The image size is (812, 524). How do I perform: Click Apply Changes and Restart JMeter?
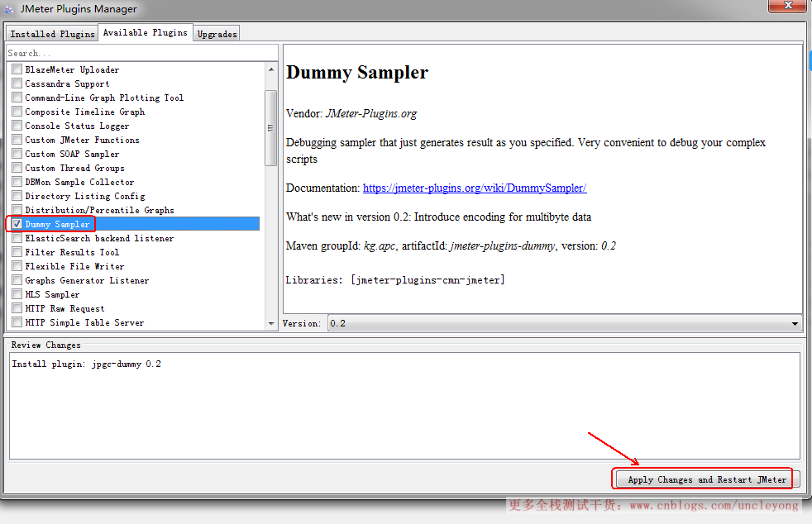click(707, 479)
